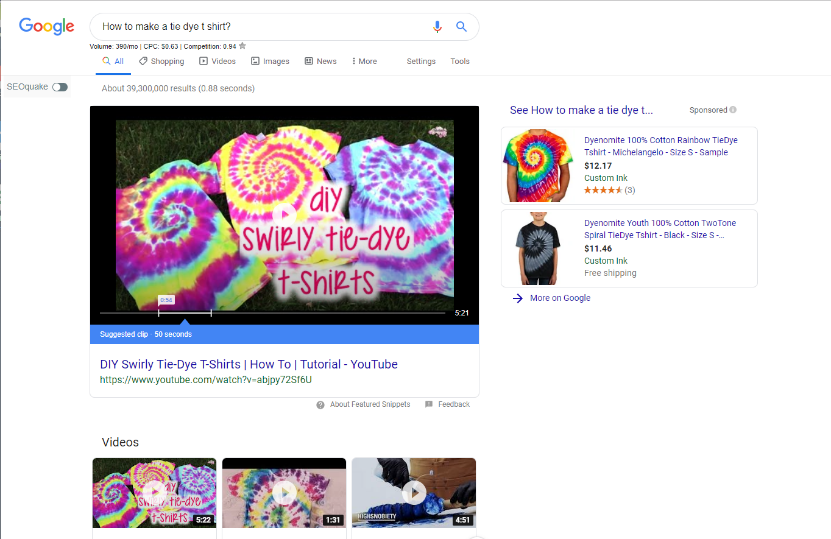Click the $11.46 price text
The image size is (831, 539).
(x=598, y=249)
